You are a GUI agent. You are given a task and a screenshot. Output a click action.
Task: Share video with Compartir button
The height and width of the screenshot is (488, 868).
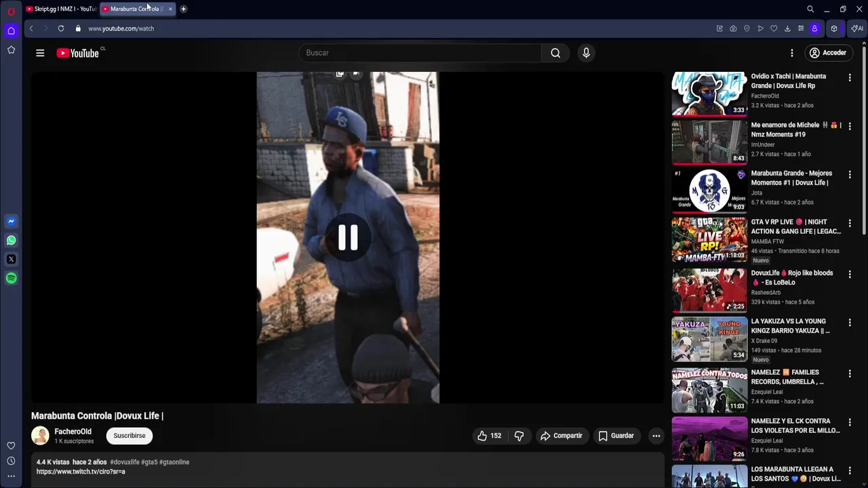[x=561, y=436]
